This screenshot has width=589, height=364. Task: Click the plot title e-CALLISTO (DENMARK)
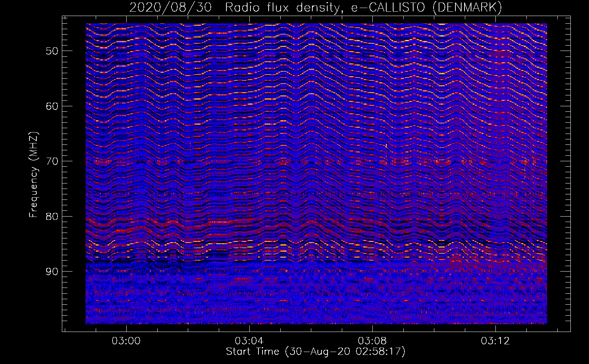click(x=316, y=7)
